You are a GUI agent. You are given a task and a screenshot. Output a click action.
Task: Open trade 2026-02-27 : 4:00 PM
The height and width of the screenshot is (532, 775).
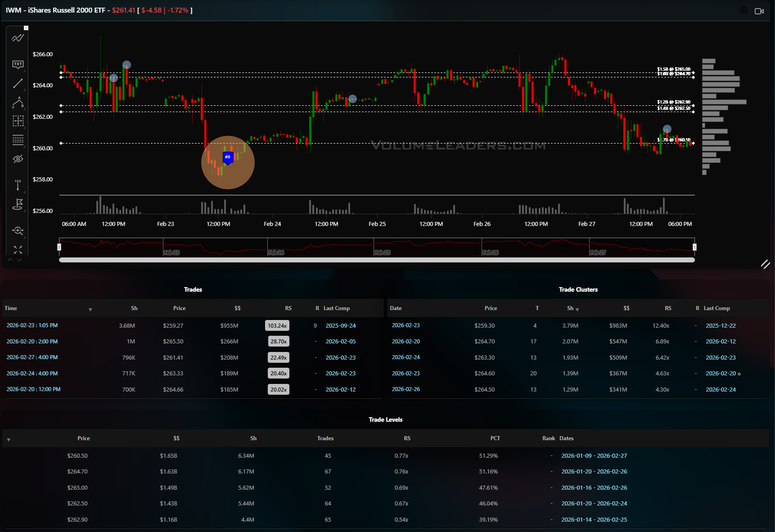pyautogui.click(x=32, y=357)
